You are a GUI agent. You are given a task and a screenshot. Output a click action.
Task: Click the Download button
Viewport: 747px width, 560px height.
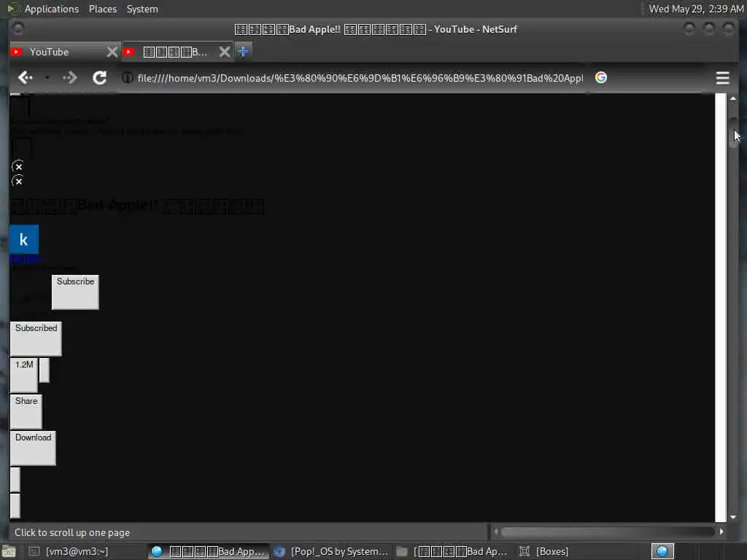pyautogui.click(x=33, y=448)
